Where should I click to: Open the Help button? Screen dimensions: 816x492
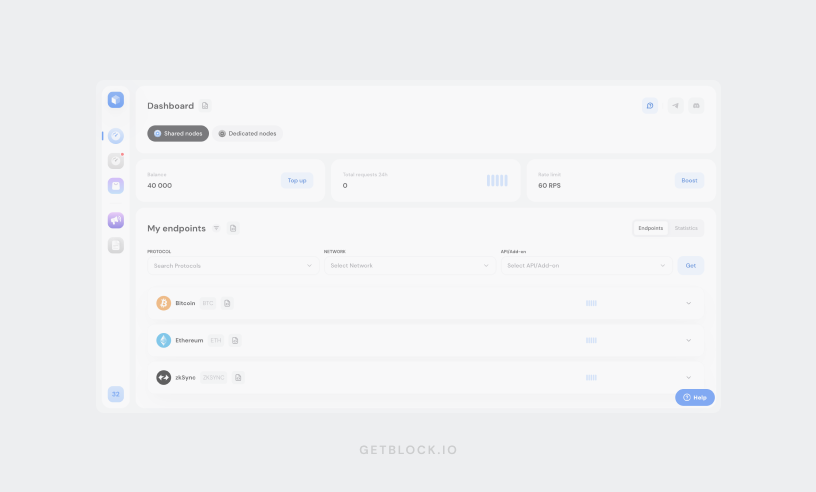pos(695,397)
